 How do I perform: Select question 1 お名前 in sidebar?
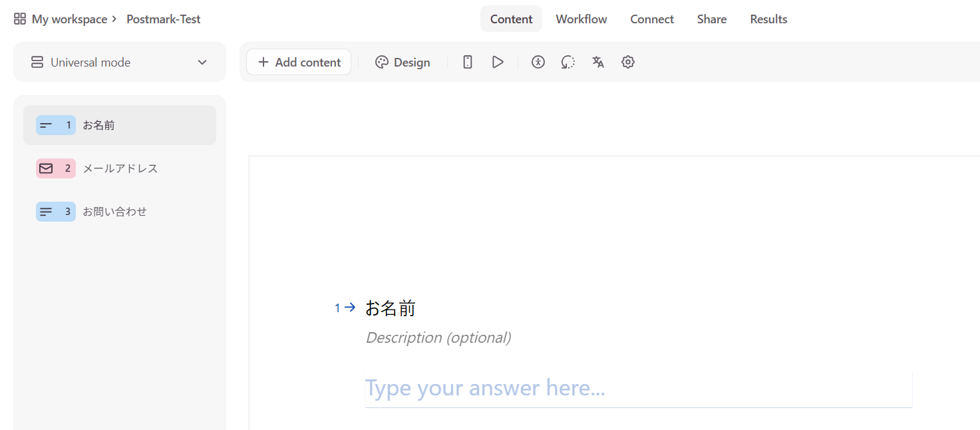tap(120, 125)
